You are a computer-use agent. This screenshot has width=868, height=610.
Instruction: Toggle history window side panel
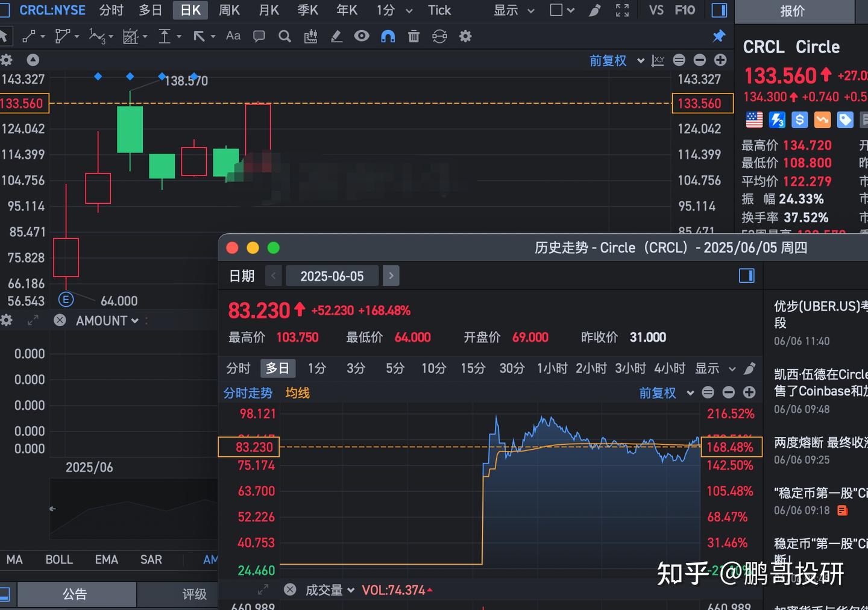pyautogui.click(x=746, y=275)
